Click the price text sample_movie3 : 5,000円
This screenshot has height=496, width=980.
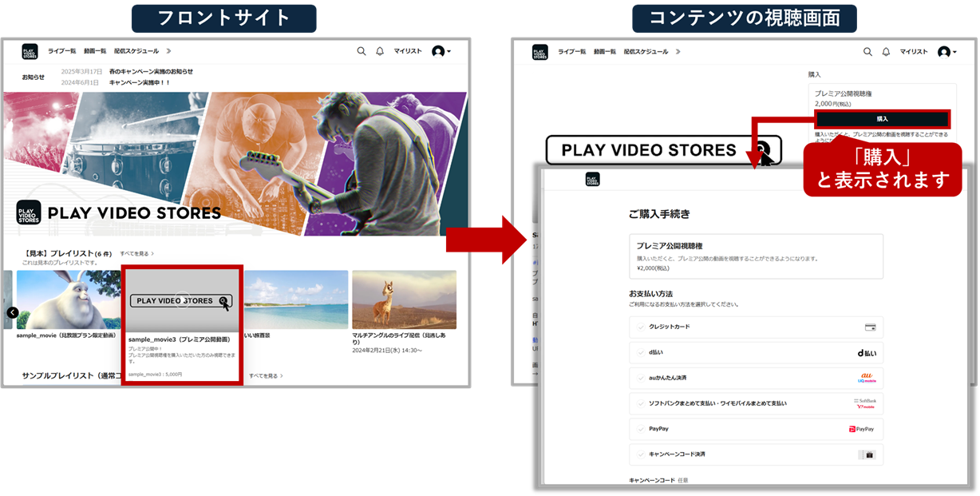coord(156,374)
